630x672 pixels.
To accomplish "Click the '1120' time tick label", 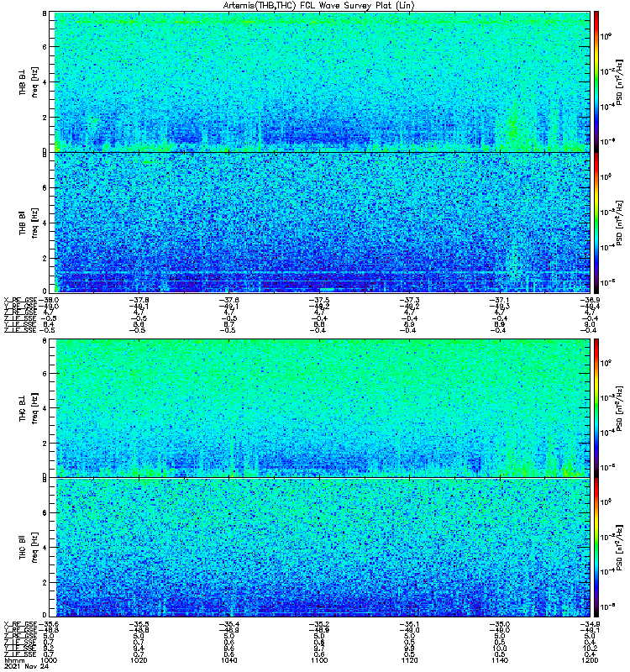I will (x=409, y=660).
